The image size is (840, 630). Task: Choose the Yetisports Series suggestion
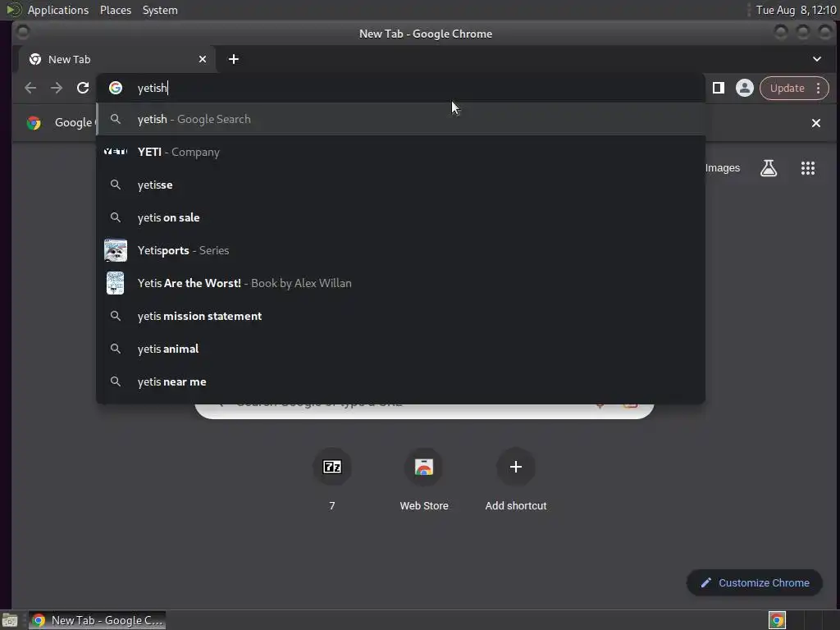(x=400, y=250)
